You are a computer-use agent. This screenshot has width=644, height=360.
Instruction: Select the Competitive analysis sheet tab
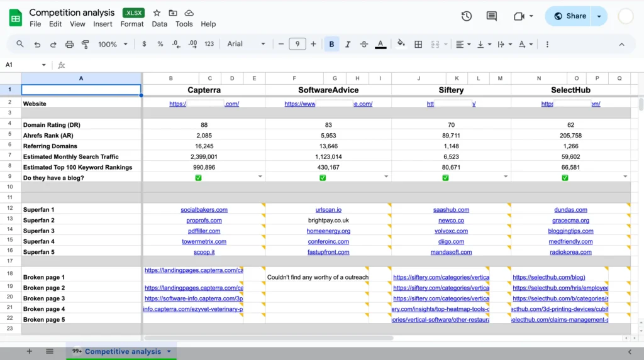pyautogui.click(x=123, y=351)
